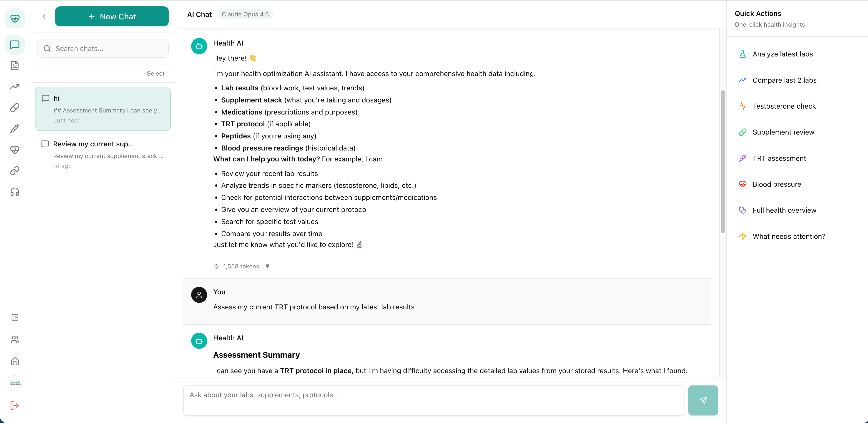Open the link integrations icon in sidebar

[x=15, y=171]
